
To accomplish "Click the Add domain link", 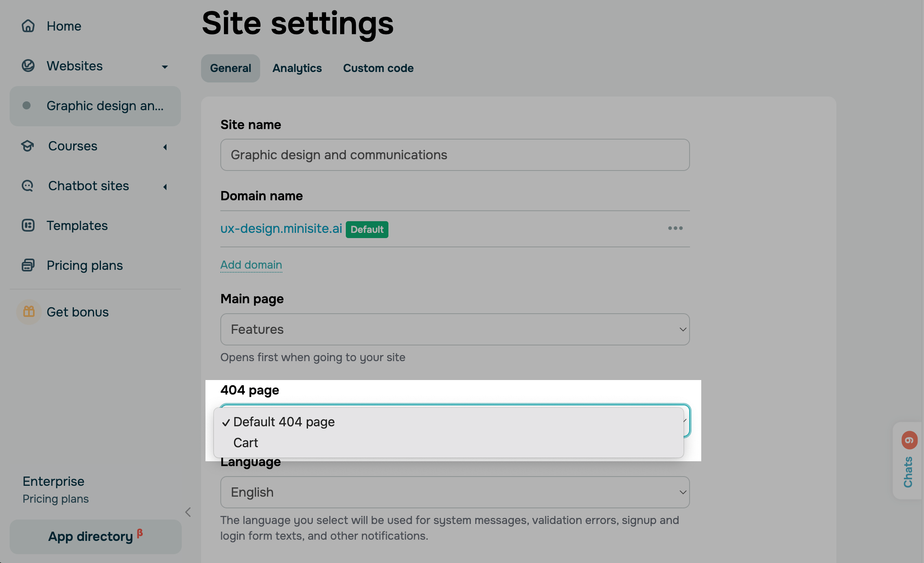I will point(251,265).
